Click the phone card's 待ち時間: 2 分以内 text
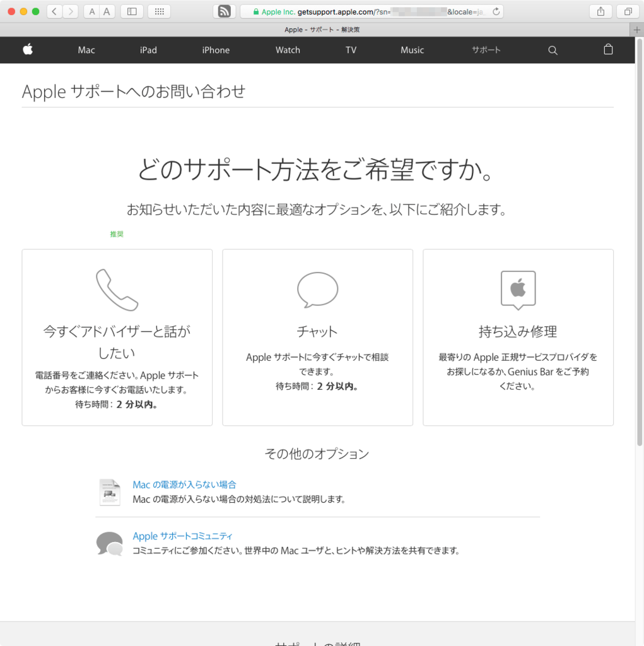644x646 pixels. tap(117, 404)
